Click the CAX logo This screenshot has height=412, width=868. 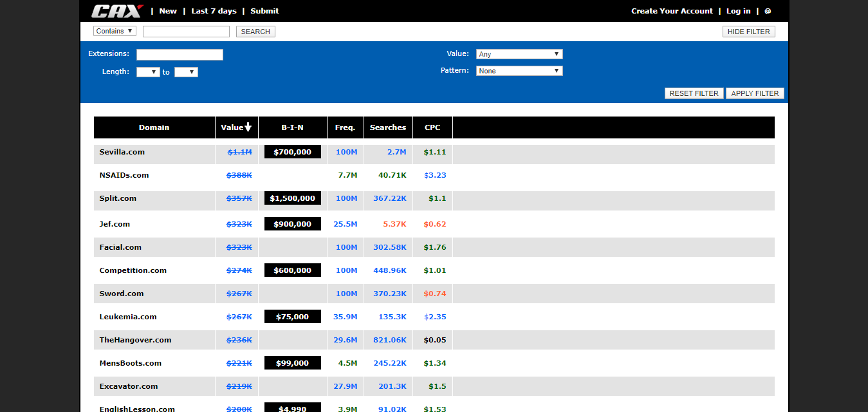click(117, 11)
